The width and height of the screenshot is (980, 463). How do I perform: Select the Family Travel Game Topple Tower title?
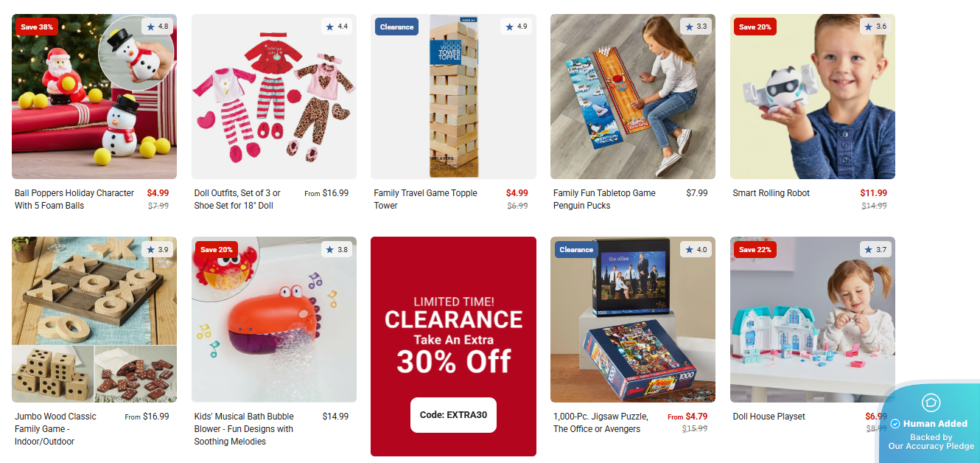click(x=425, y=199)
